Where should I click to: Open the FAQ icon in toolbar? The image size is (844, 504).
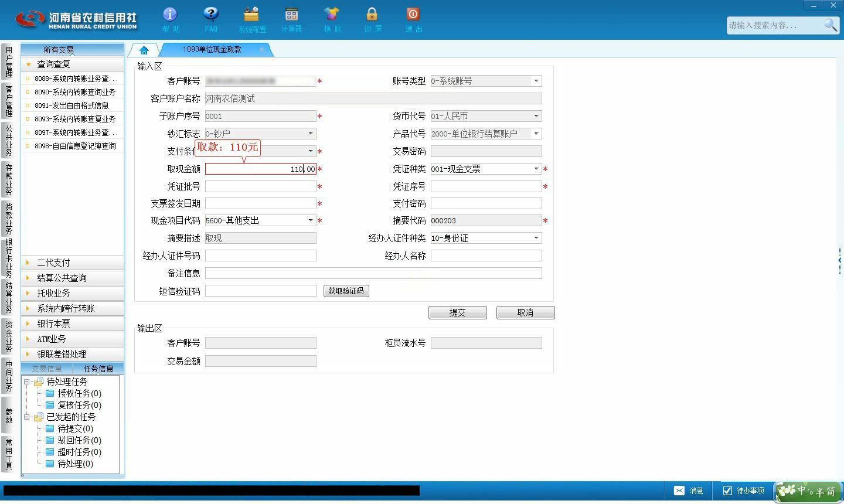point(211,15)
